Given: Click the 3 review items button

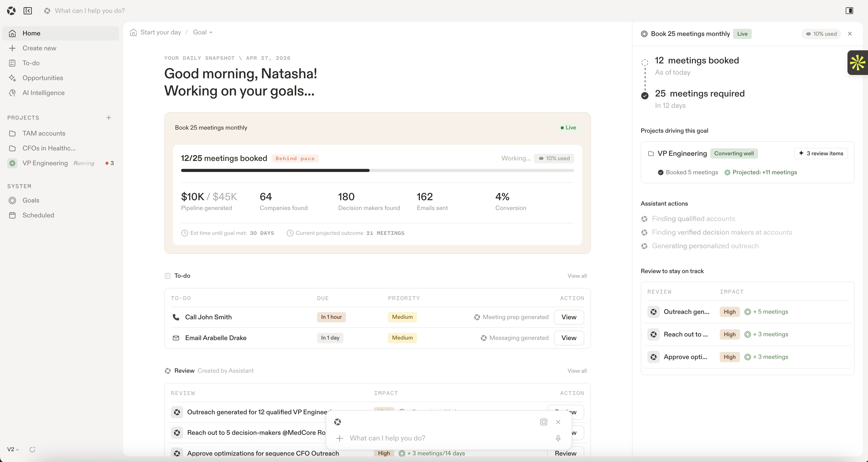Looking at the screenshot, I should click(821, 153).
